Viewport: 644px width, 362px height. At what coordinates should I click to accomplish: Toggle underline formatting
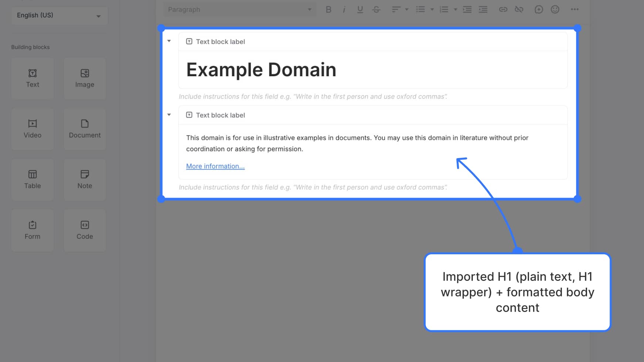coord(360,10)
